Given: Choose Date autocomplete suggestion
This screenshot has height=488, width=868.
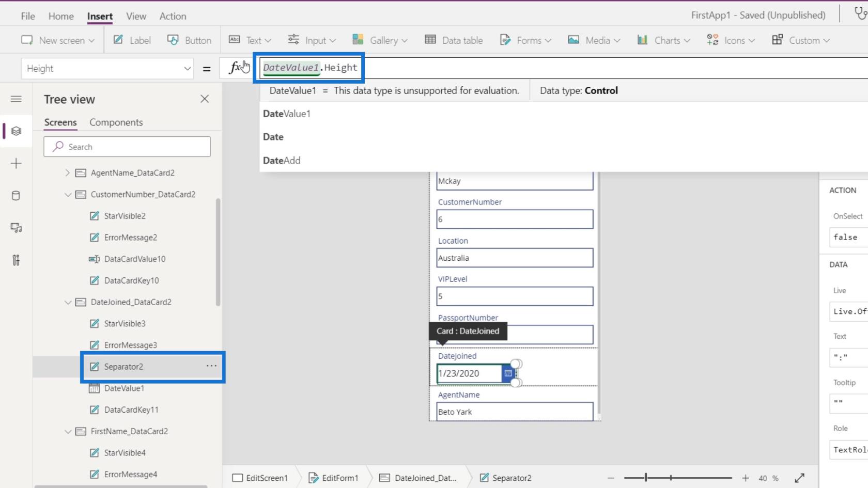Looking at the screenshot, I should coord(273,137).
